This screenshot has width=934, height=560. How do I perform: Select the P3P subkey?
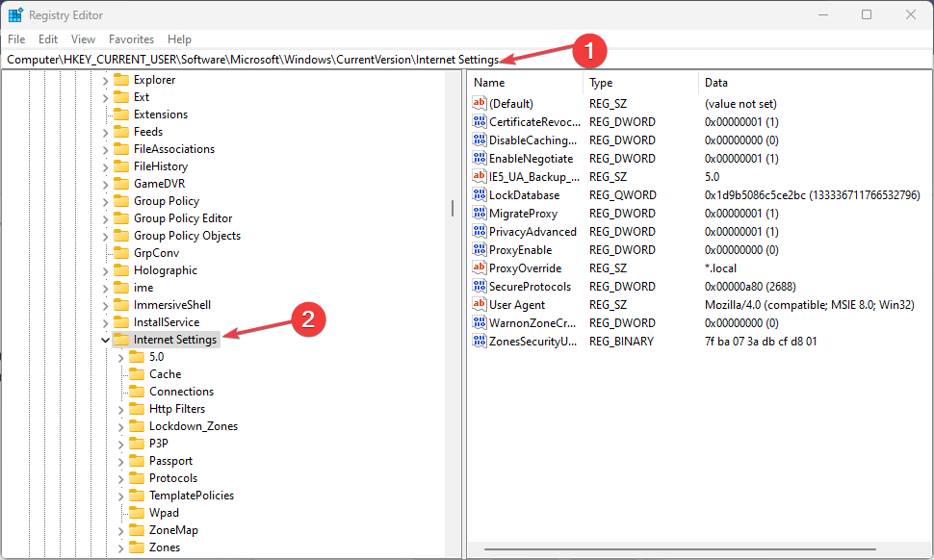(159, 444)
